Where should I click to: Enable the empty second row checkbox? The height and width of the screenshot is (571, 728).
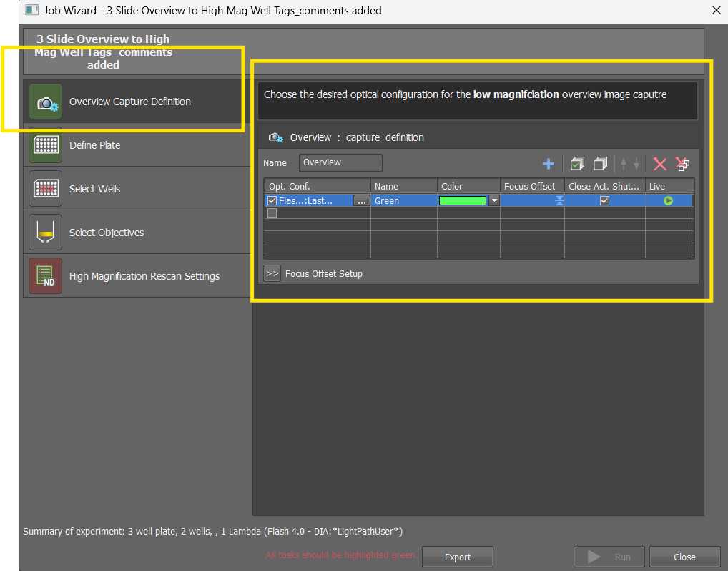click(x=272, y=213)
